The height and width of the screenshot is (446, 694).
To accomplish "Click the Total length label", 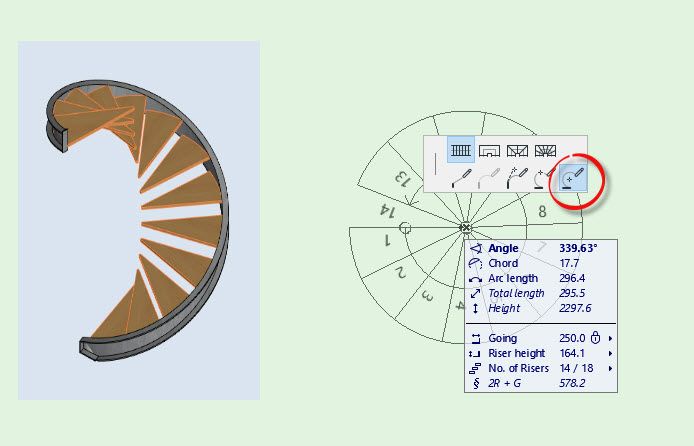I will [x=516, y=293].
